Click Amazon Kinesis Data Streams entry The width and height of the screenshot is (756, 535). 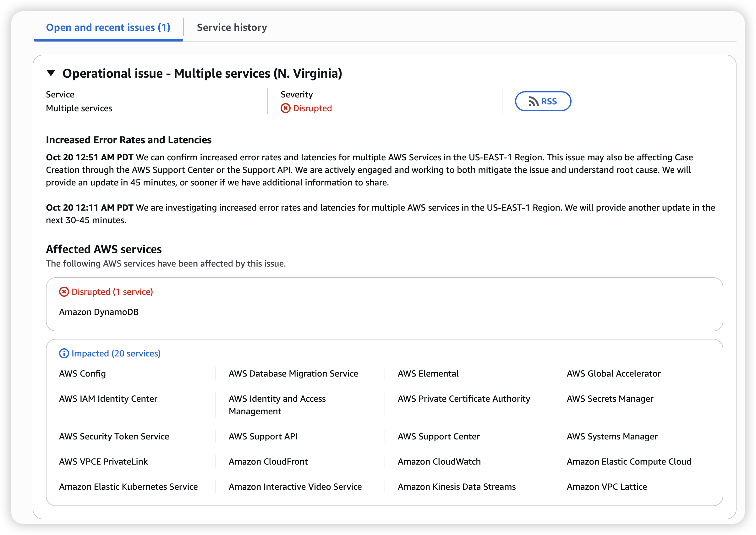pos(456,487)
